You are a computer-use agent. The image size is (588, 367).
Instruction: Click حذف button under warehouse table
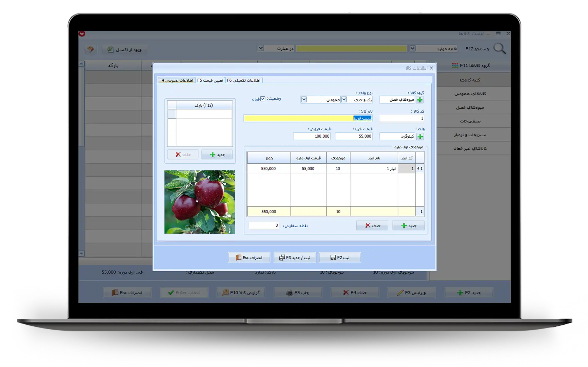pos(372,226)
